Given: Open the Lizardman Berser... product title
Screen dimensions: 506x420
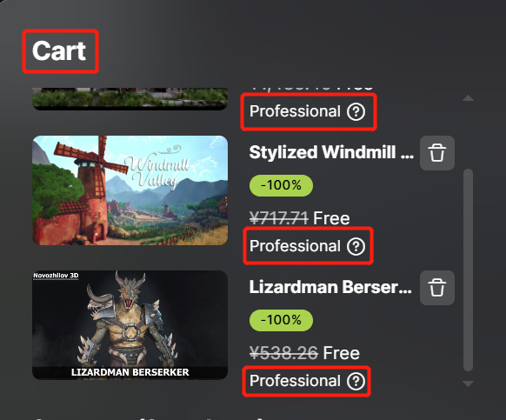Looking at the screenshot, I should (330, 287).
